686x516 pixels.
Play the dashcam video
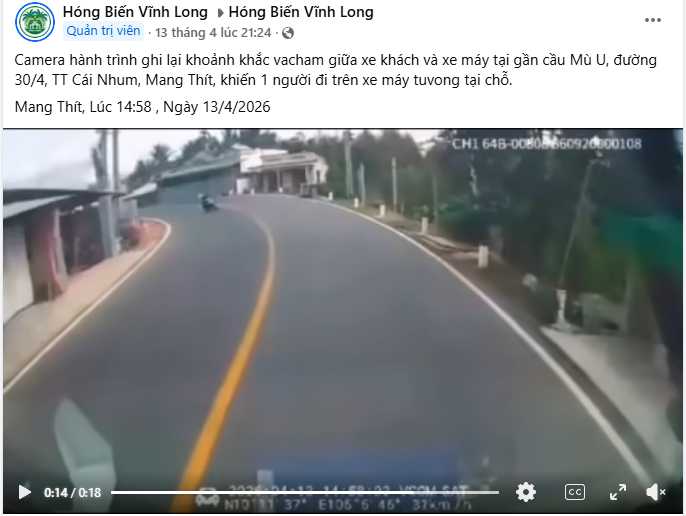click(24, 492)
